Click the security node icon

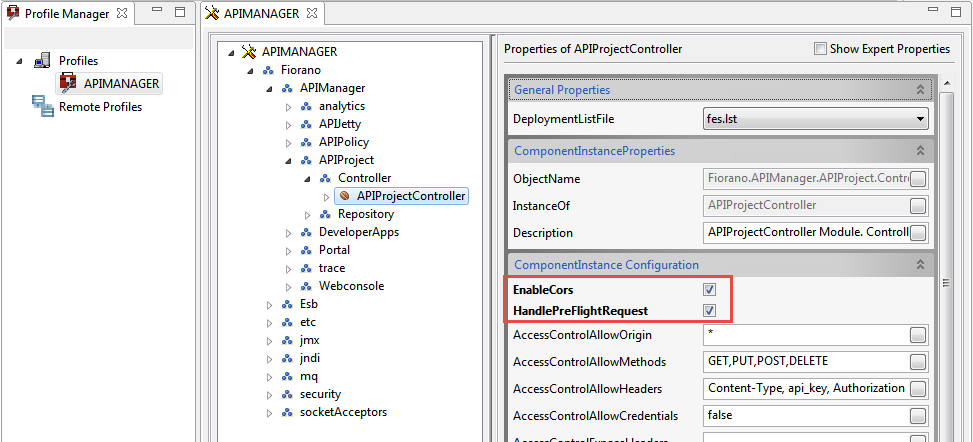coord(287,394)
